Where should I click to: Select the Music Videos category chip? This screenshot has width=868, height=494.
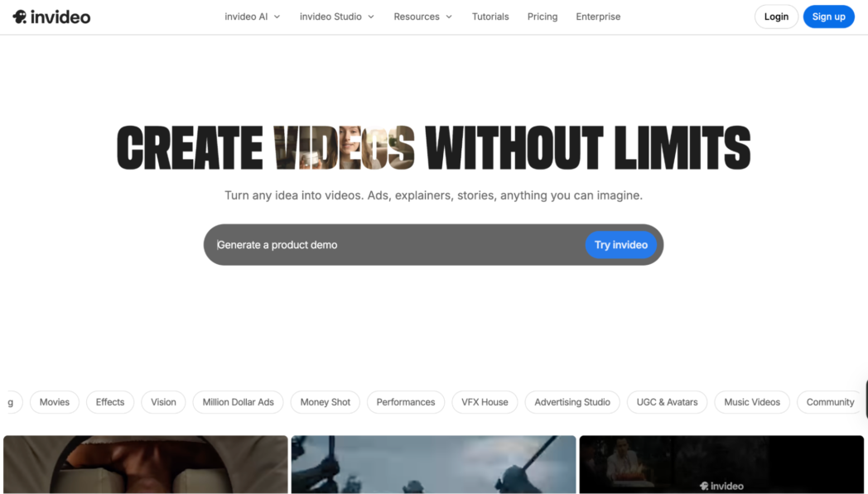coord(752,402)
